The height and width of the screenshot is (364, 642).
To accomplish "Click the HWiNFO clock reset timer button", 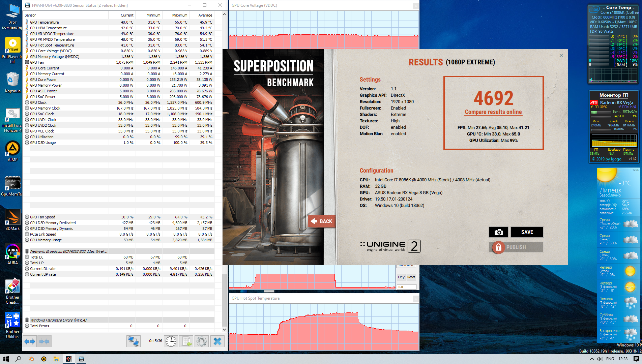I will pos(171,341).
